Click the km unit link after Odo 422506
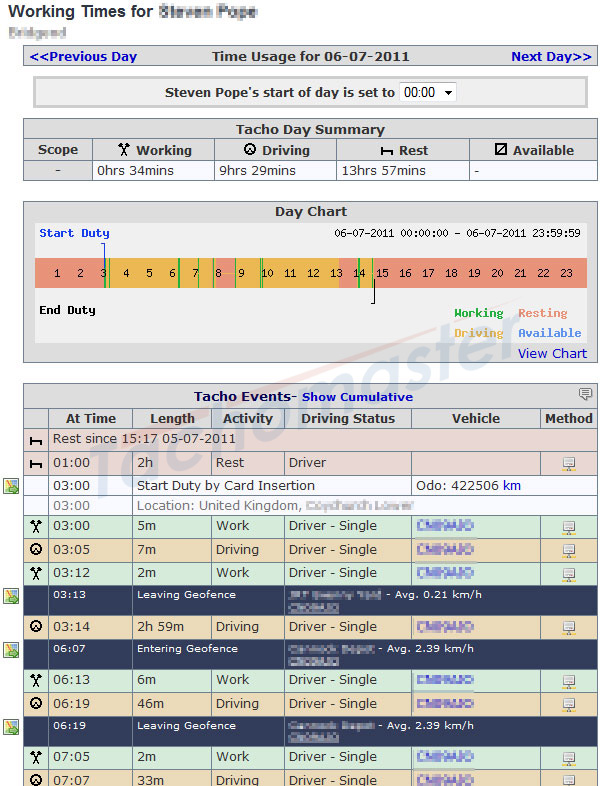Image resolution: width=606 pixels, height=786 pixels. [512, 485]
